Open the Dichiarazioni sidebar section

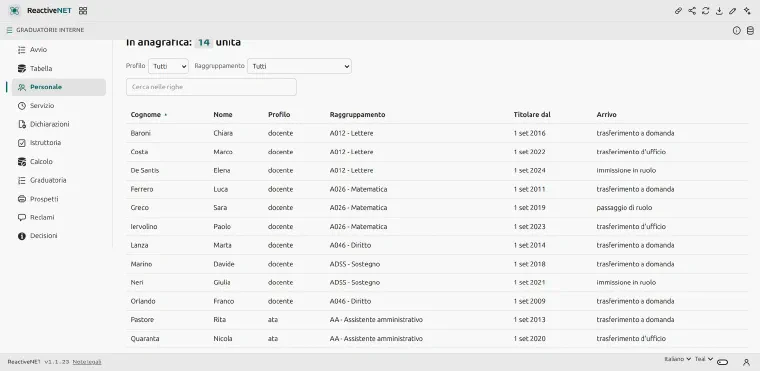click(59, 124)
